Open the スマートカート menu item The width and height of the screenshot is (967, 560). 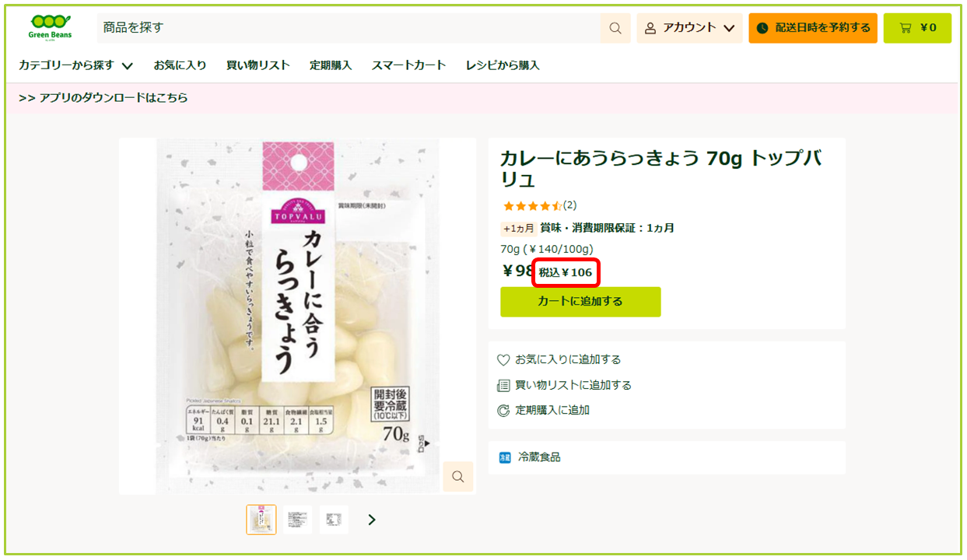click(409, 65)
